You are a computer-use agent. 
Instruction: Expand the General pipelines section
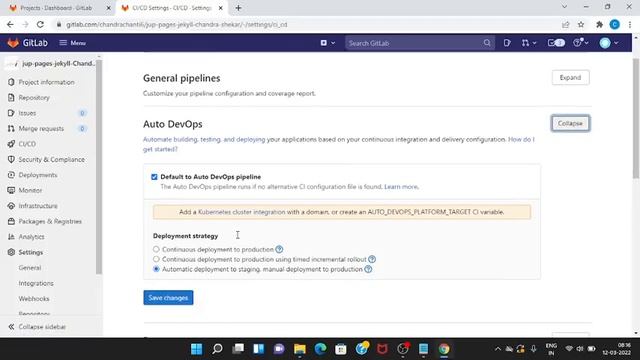pos(570,78)
